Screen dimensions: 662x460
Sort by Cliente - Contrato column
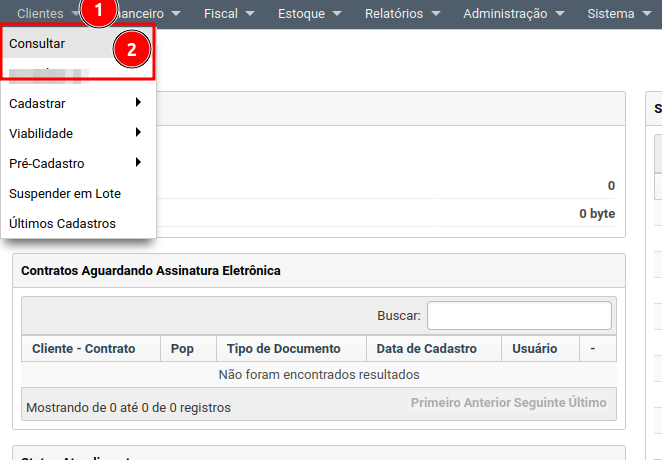coord(91,349)
